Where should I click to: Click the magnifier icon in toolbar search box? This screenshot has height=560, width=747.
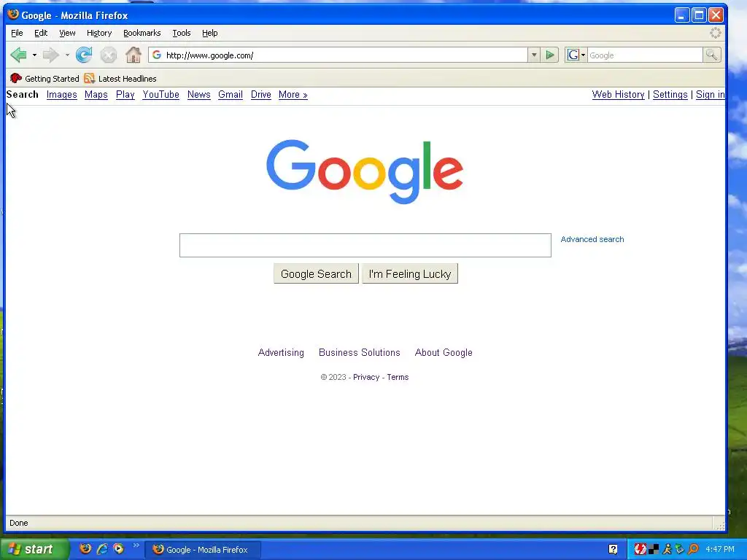(x=712, y=55)
